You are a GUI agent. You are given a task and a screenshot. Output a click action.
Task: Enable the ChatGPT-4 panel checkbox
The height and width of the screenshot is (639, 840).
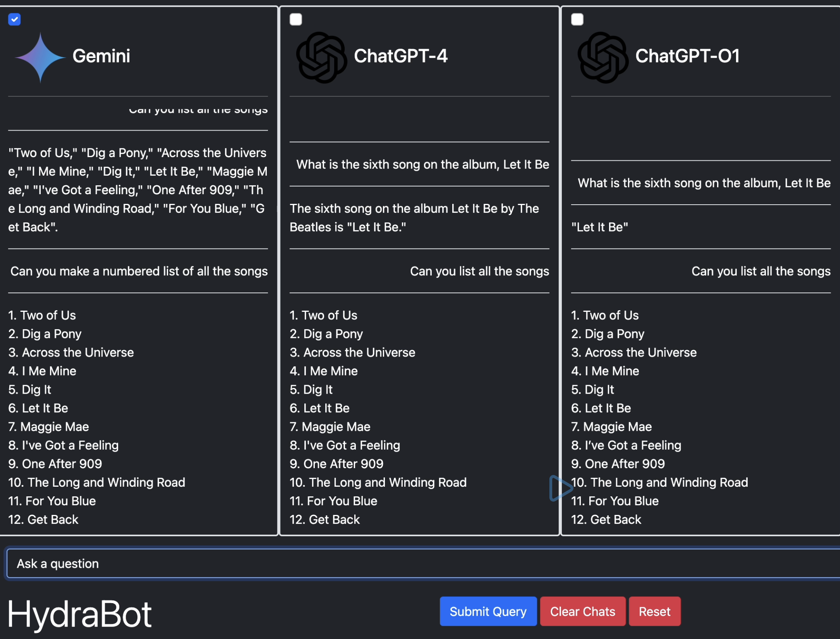coord(296,19)
